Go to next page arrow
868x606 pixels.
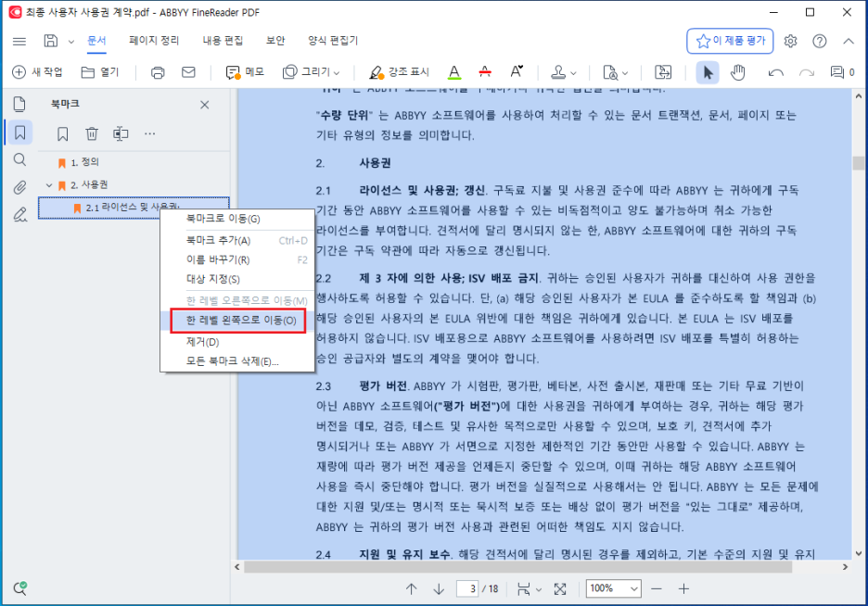pyautogui.click(x=439, y=589)
